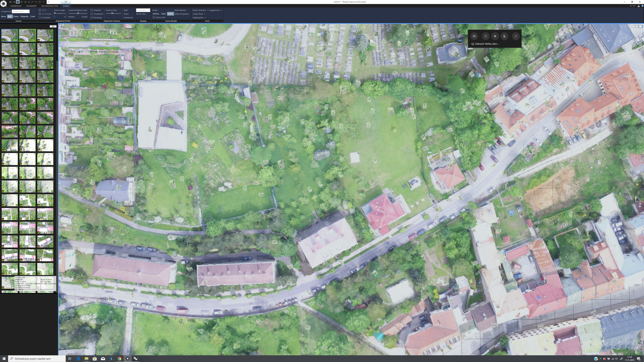Open the RealityCapture application logo menu

point(4,4)
